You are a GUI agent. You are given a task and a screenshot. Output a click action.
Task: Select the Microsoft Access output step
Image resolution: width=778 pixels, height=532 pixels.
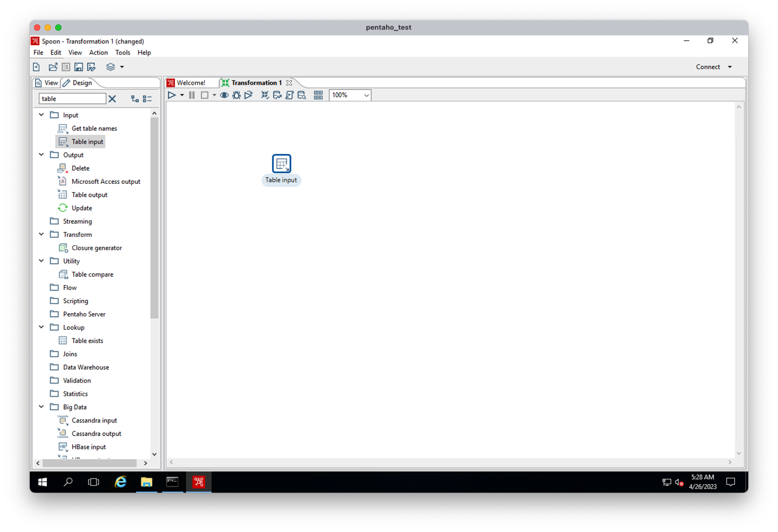pos(99,182)
